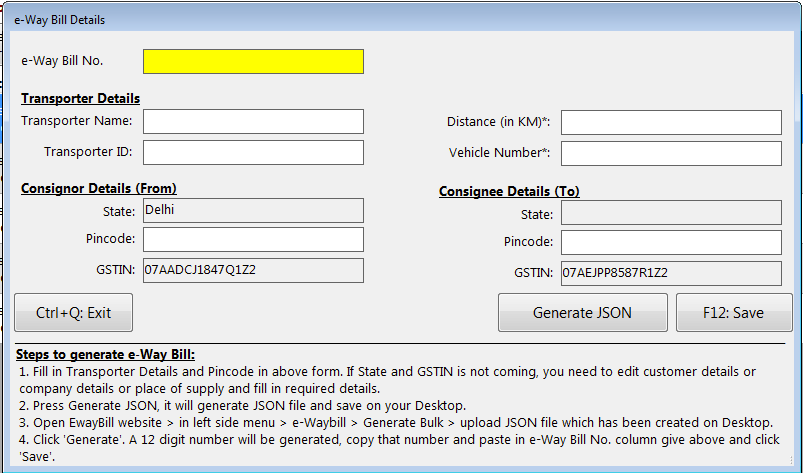The image size is (803, 473).
Task: Hit the F12: Save button
Action: (734, 312)
